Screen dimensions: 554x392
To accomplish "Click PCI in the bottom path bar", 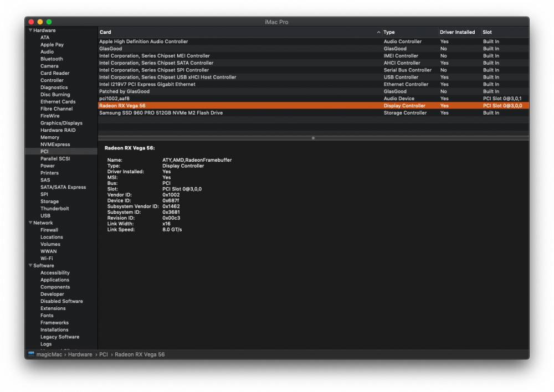I will click(104, 354).
